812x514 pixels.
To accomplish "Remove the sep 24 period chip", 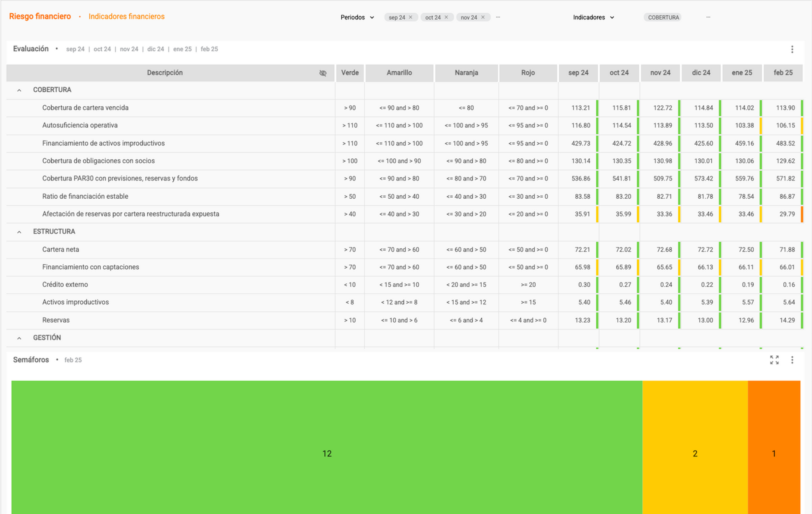I will coord(410,17).
